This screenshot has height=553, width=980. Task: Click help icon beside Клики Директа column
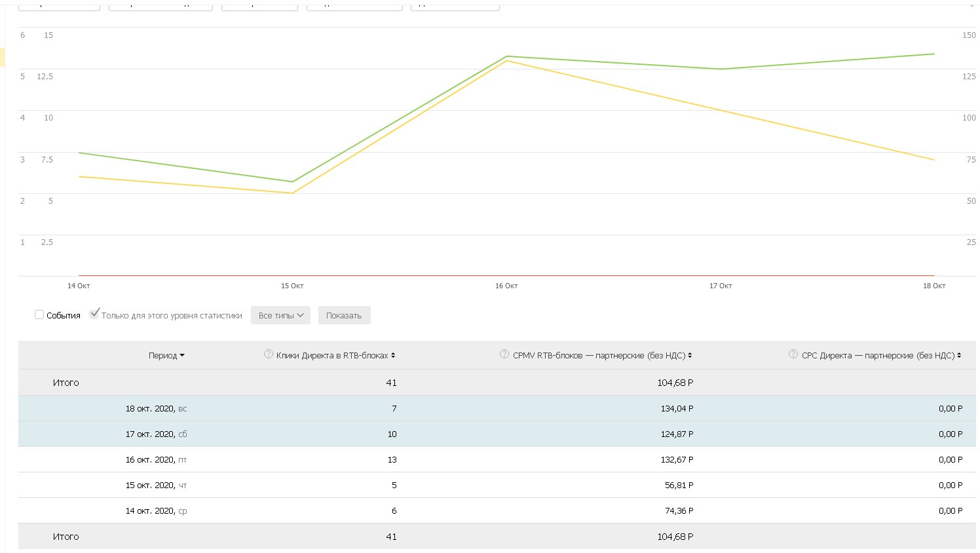point(268,354)
